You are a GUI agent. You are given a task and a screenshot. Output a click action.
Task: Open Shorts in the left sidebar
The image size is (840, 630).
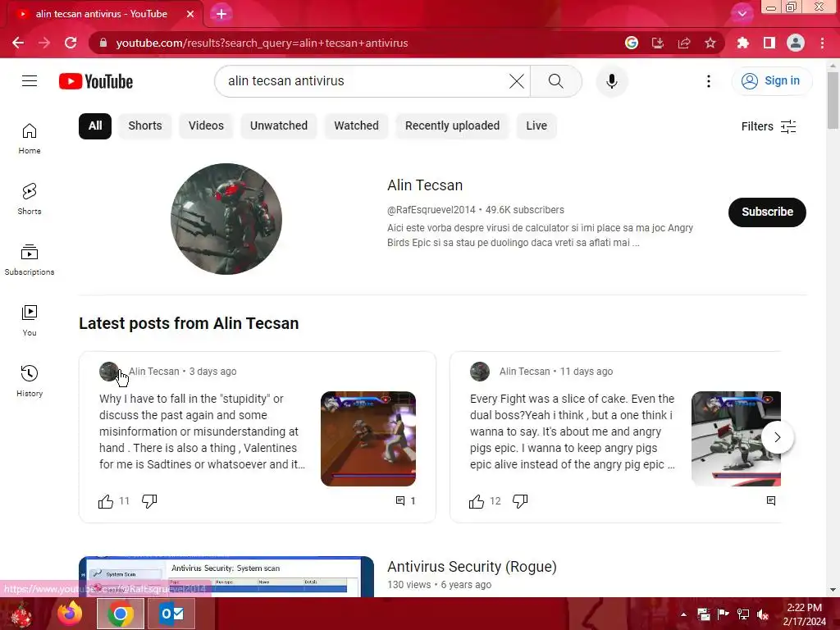30,199
